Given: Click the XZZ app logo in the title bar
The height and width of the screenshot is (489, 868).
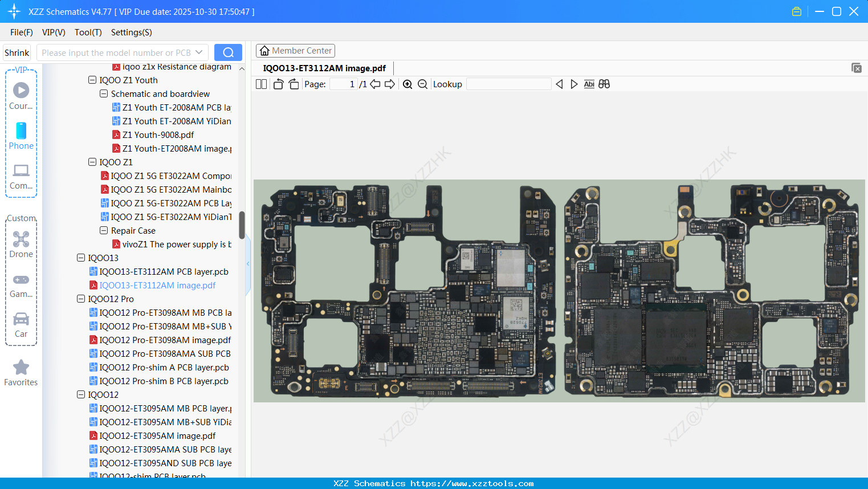Looking at the screenshot, I should tap(14, 11).
